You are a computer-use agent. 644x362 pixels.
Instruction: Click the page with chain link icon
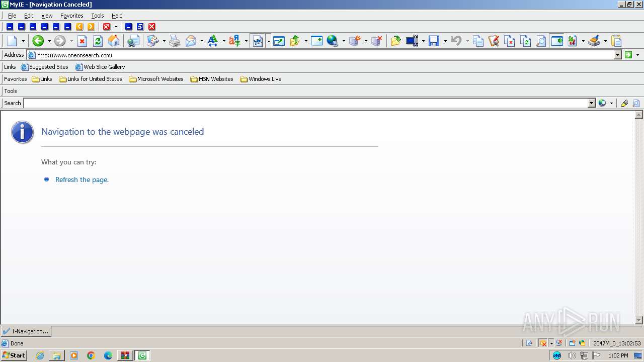click(x=133, y=41)
